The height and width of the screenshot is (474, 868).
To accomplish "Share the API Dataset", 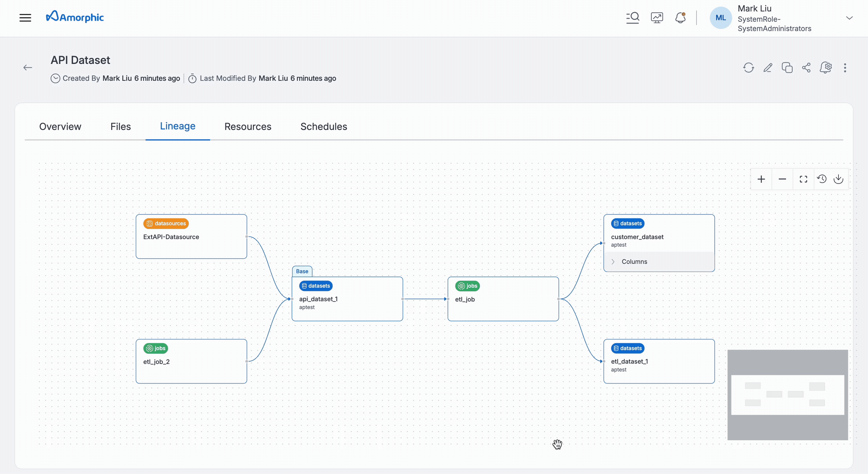I will (x=806, y=68).
